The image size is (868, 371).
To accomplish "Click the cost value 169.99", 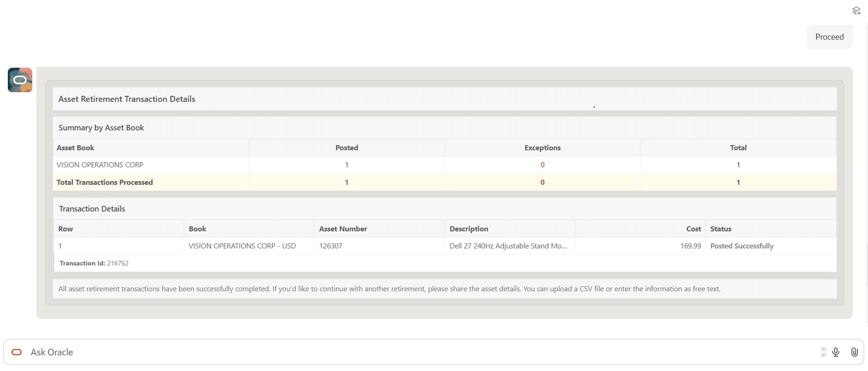I will click(691, 246).
